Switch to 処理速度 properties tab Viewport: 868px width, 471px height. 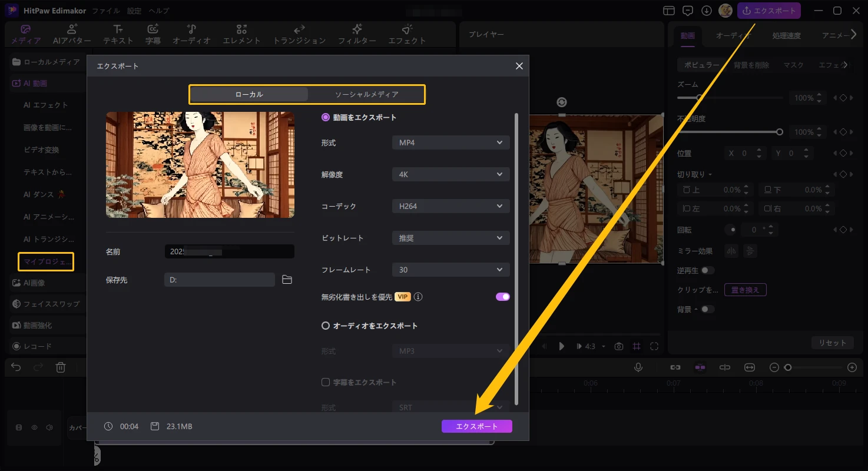[786, 35]
